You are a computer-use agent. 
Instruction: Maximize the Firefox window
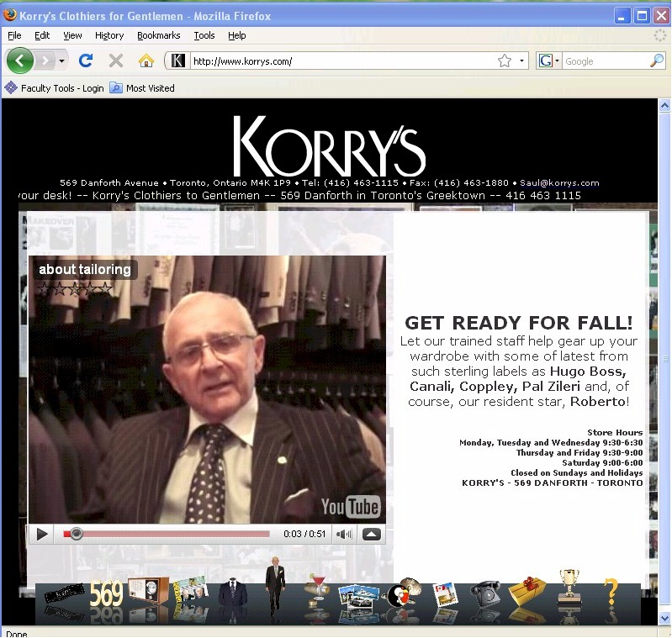(x=642, y=16)
